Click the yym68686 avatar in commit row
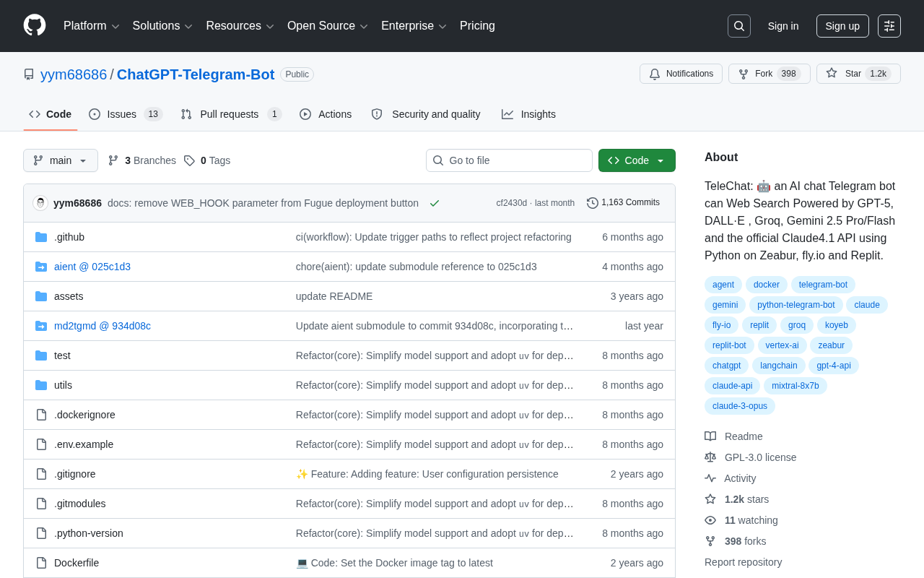The width and height of the screenshot is (924, 578). [40, 203]
